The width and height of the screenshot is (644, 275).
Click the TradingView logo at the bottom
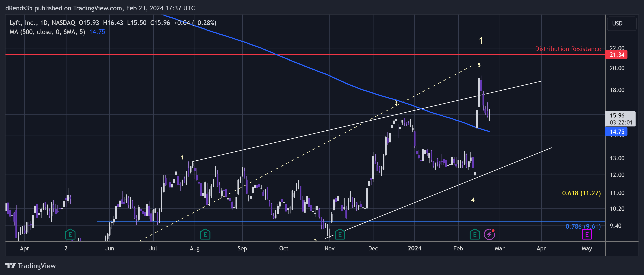coord(31,266)
